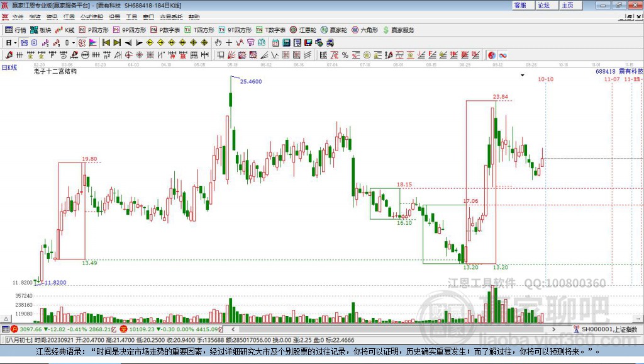This screenshot has height=364, width=644.
Task: Open the 工具 menu
Action: [x=131, y=17]
